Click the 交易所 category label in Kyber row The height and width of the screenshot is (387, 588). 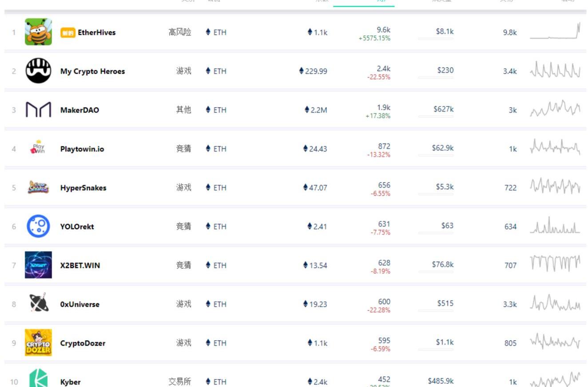click(x=180, y=382)
